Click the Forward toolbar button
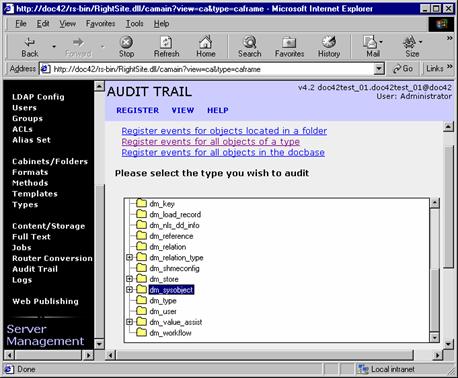This screenshot has width=458, height=378. pyautogui.click(x=78, y=47)
